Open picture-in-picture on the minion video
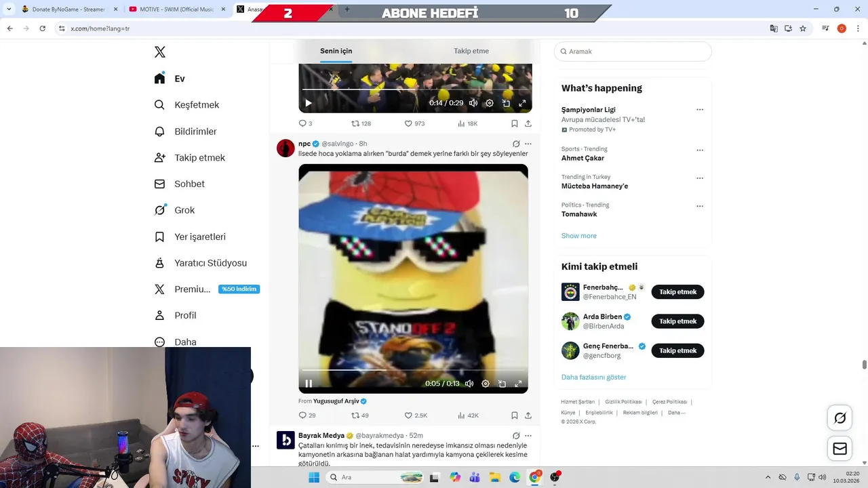868x488 pixels. point(502,384)
